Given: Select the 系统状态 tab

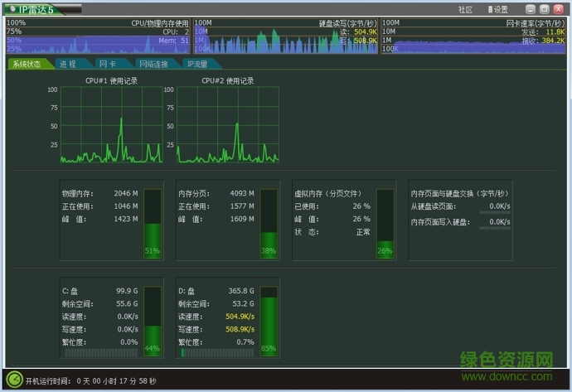Looking at the screenshot, I should tap(27, 64).
